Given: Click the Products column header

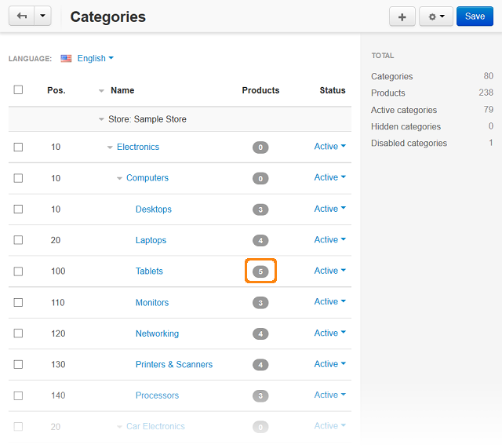Looking at the screenshot, I should click(x=260, y=90).
